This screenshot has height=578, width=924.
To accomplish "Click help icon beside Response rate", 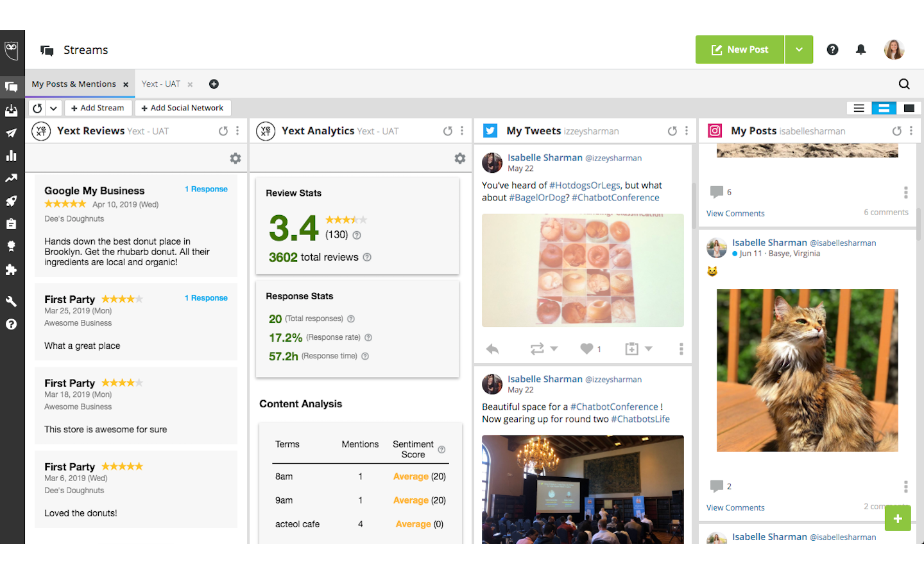I will click(x=368, y=337).
